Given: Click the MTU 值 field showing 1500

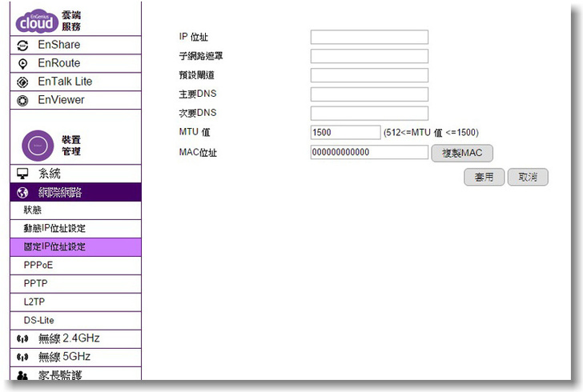Looking at the screenshot, I should tap(345, 132).
